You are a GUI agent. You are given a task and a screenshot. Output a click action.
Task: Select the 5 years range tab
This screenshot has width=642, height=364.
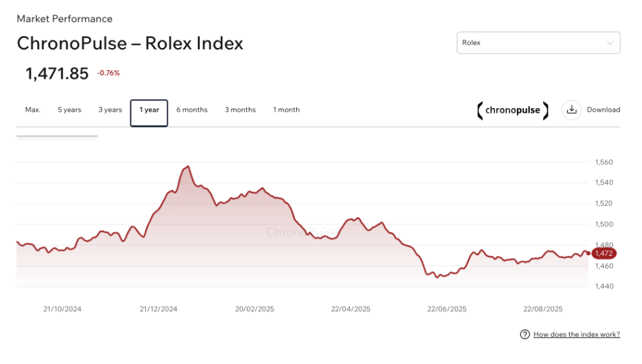point(70,110)
